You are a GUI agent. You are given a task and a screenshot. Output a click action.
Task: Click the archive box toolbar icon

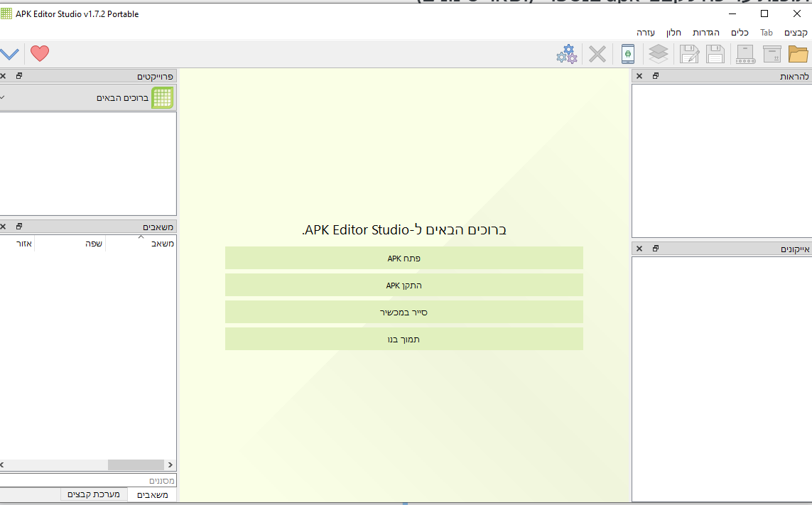pos(772,54)
